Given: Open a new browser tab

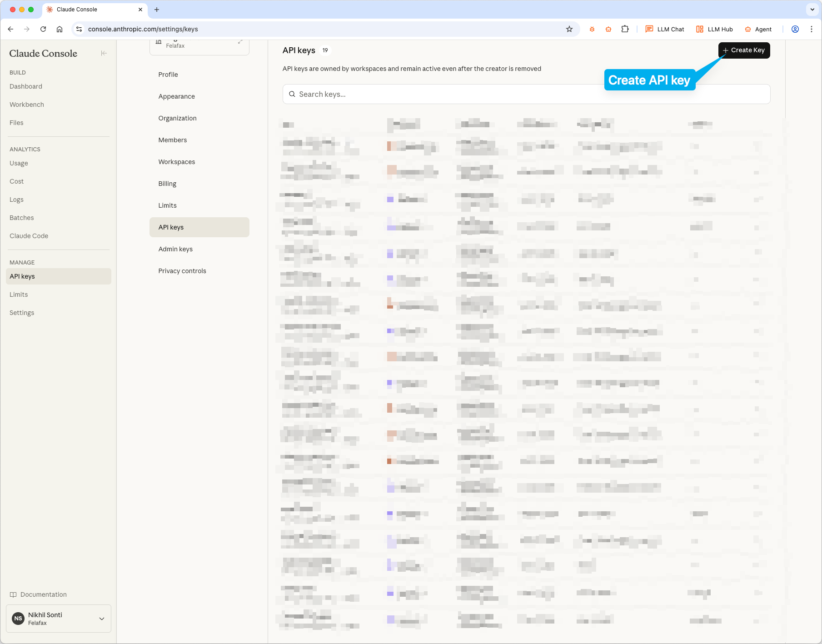Looking at the screenshot, I should 157,10.
